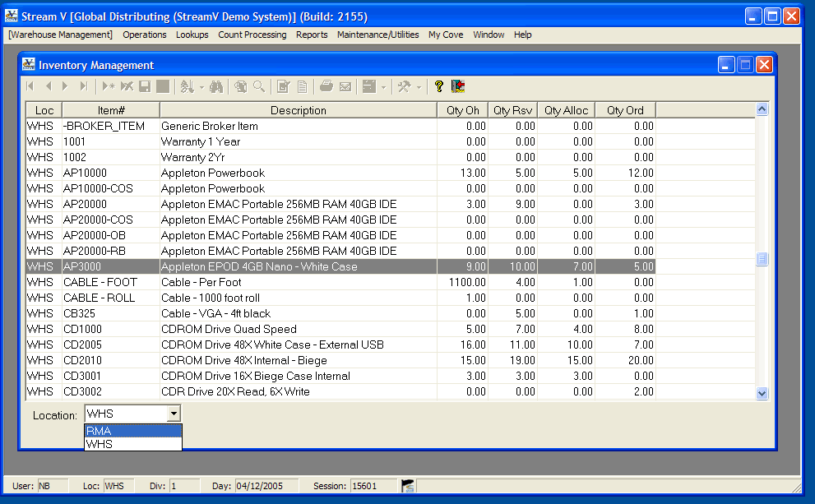
Task: Click the sort icon in toolbar
Action: 188,86
